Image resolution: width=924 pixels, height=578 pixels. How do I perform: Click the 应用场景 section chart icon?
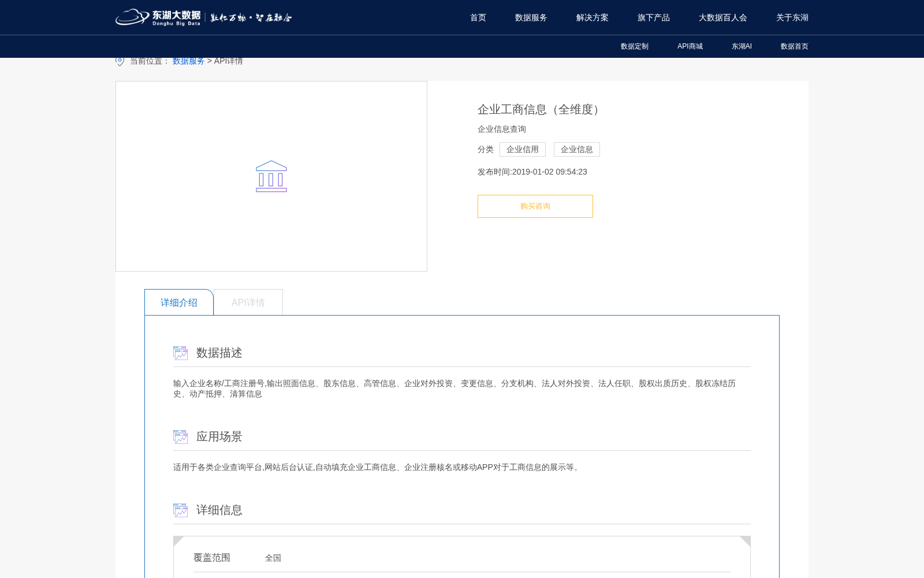(180, 437)
